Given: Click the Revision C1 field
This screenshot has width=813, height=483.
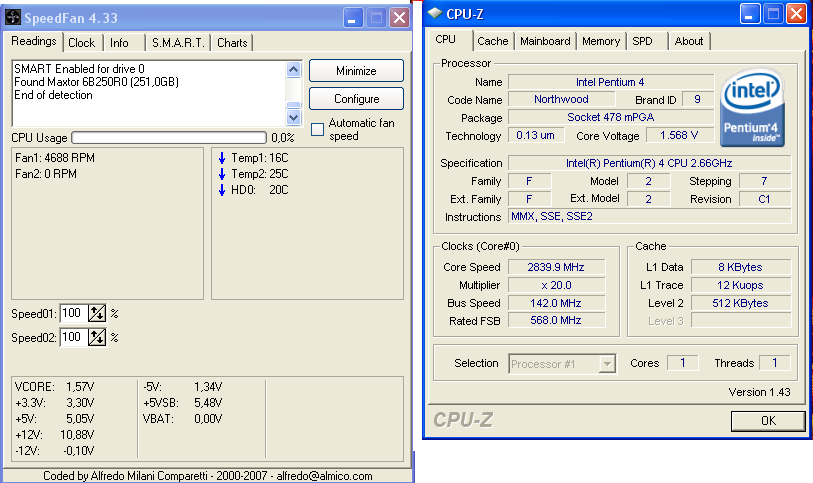Looking at the screenshot, I should click(765, 199).
